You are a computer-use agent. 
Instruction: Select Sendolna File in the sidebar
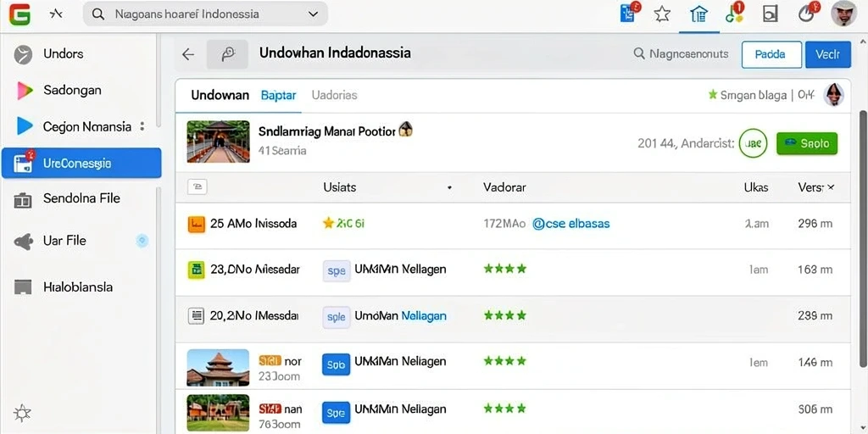click(81, 198)
